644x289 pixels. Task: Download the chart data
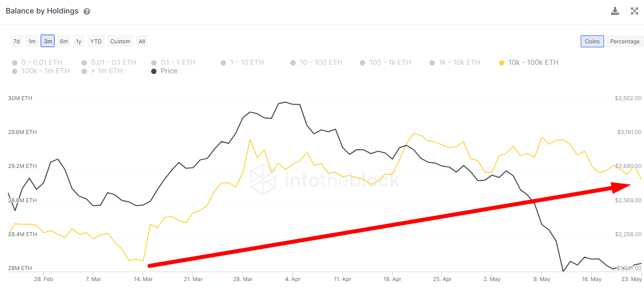[615, 11]
